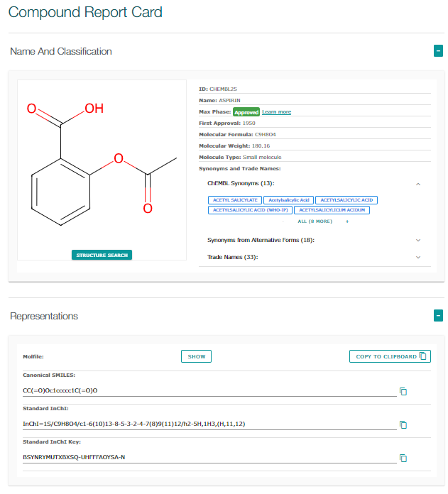
Task: Copy Standard InChI Key to clipboard
Action: pos(403,458)
